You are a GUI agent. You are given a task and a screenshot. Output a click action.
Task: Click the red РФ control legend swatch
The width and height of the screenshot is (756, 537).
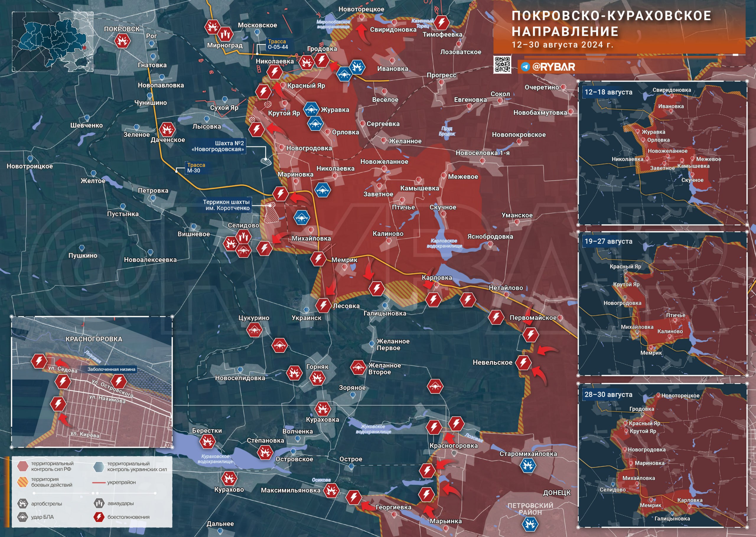22,466
